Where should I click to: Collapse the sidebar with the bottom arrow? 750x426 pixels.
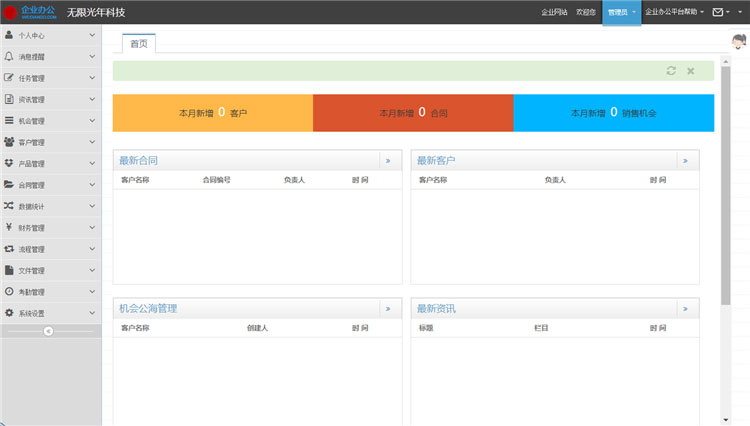[48, 331]
